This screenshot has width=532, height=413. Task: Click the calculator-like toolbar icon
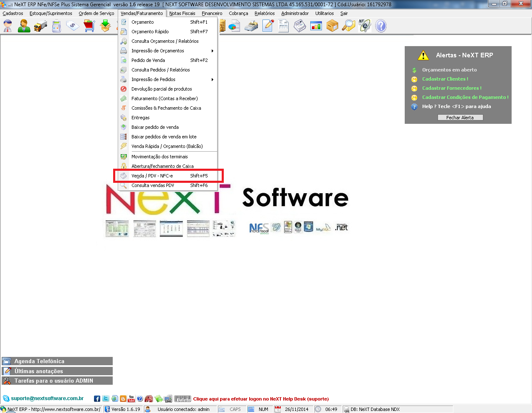pos(57,26)
